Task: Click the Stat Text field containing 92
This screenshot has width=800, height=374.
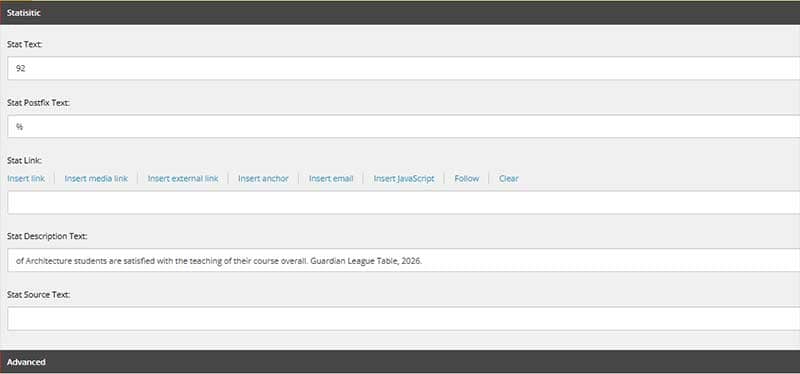Action: point(404,68)
